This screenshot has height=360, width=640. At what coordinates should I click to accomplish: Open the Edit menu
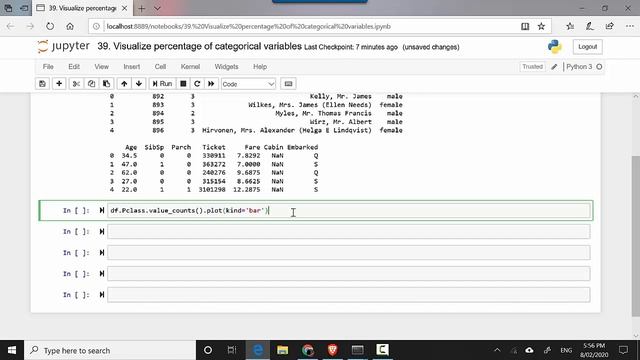point(74,67)
